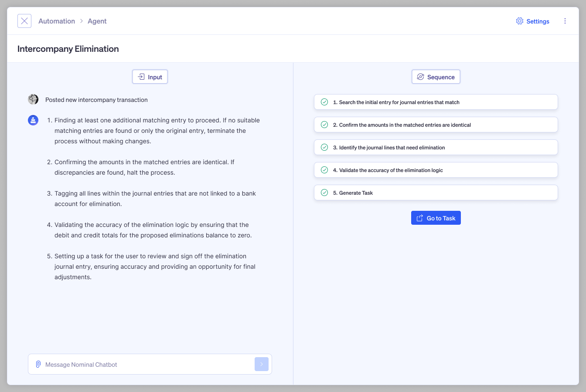Click the external-link icon inside Go to Task
586x392 pixels.
pos(420,218)
